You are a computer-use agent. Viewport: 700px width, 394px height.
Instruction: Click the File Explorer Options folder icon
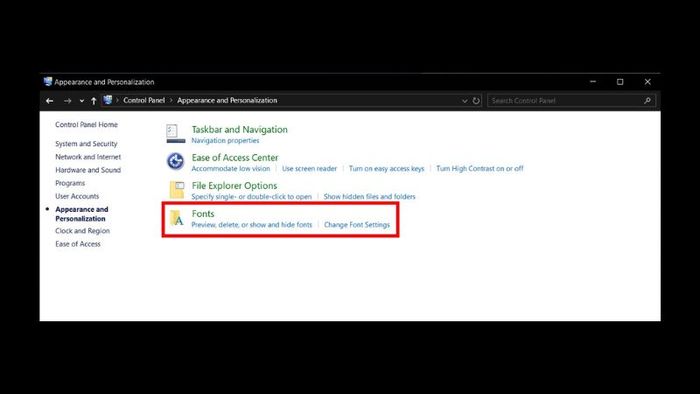click(177, 190)
